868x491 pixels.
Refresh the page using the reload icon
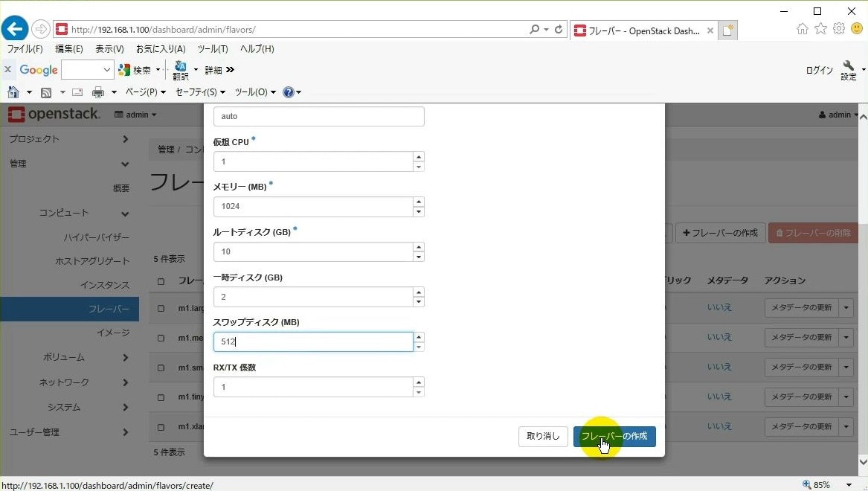[559, 29]
